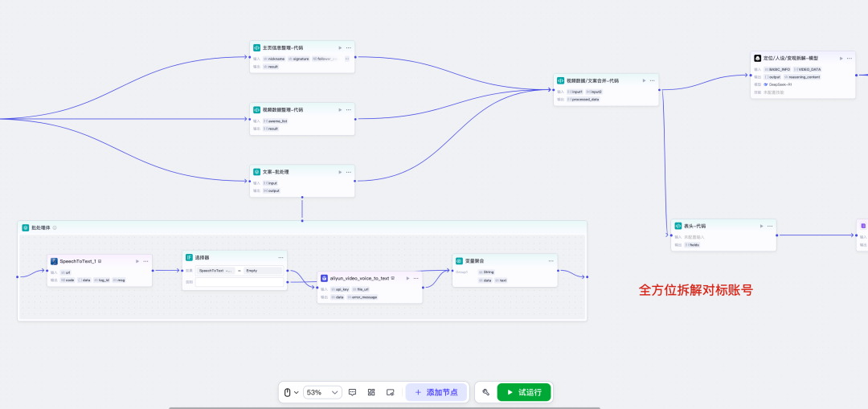
Task: Click the 添加节点 button
Action: 436,392
